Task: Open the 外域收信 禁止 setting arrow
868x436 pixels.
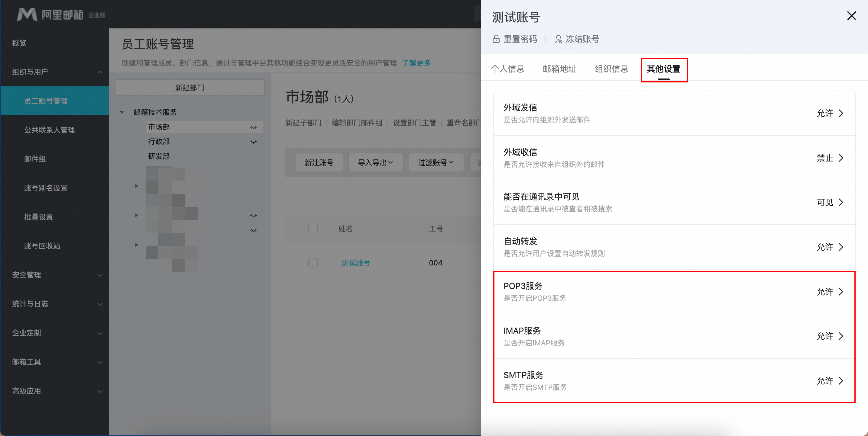Action: 841,158
